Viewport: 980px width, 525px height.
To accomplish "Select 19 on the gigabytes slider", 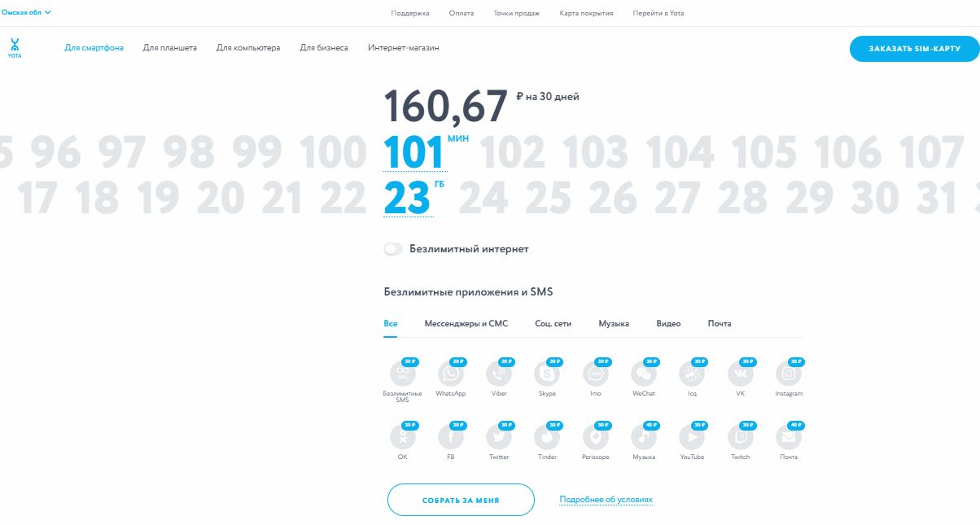I will (158, 198).
